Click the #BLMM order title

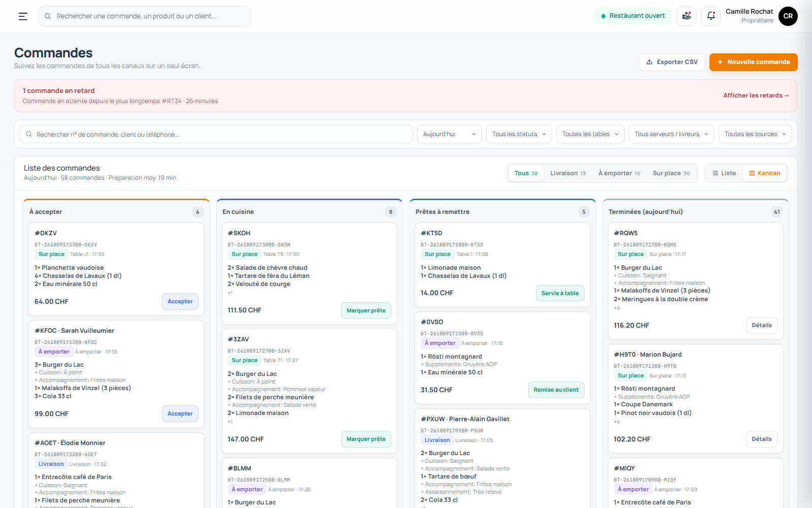(x=240, y=468)
